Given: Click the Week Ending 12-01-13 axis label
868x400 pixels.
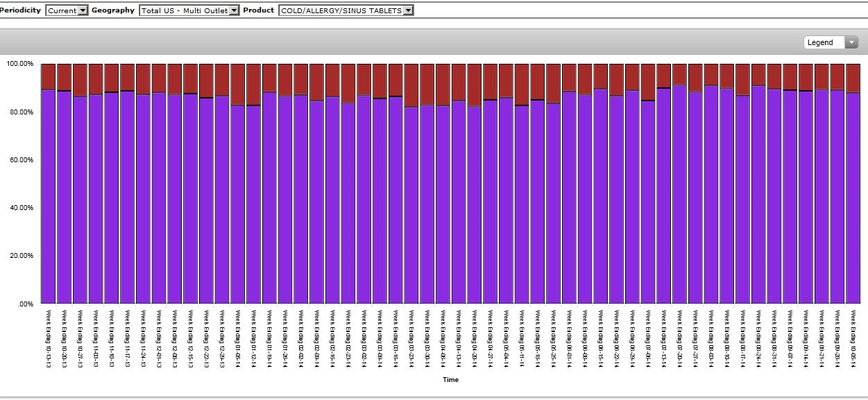Looking at the screenshot, I should click(x=158, y=338).
